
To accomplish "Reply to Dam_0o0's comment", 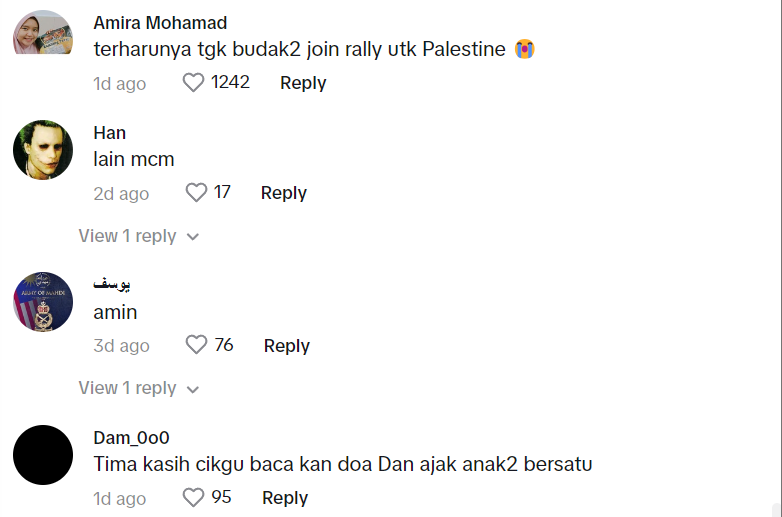I will click(284, 498).
